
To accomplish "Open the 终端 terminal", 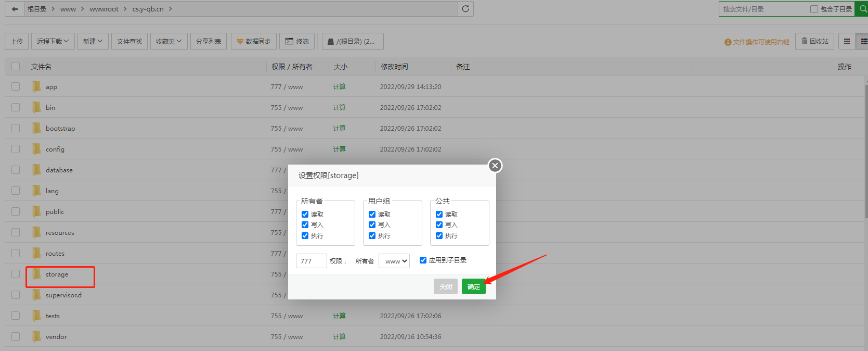I will pyautogui.click(x=297, y=41).
